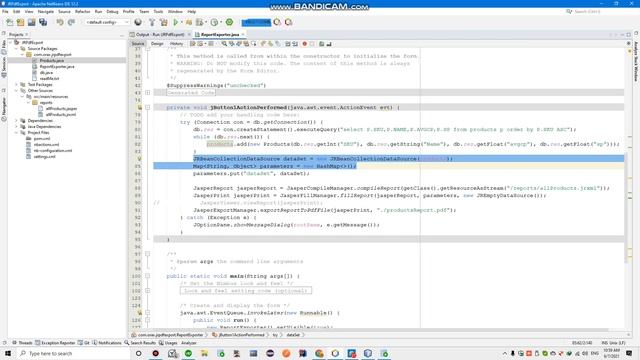Viewport: 640px width, 360px height.
Task: Expand the Generated Code fold
Action: (147, 93)
